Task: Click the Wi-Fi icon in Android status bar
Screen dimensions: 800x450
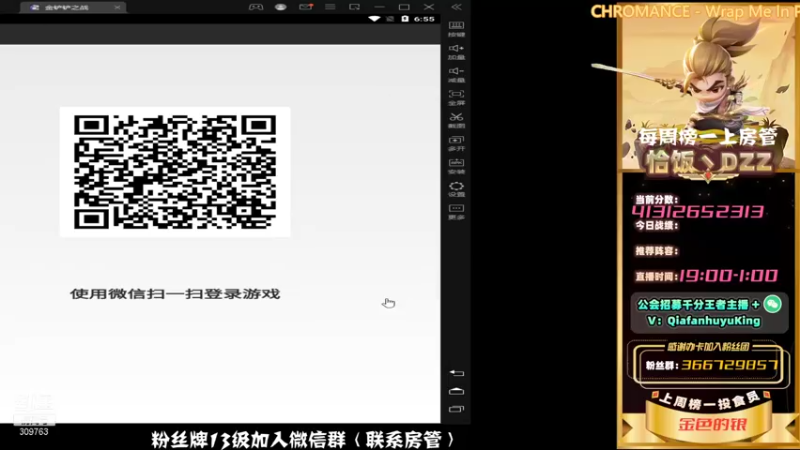Action: click(374, 19)
